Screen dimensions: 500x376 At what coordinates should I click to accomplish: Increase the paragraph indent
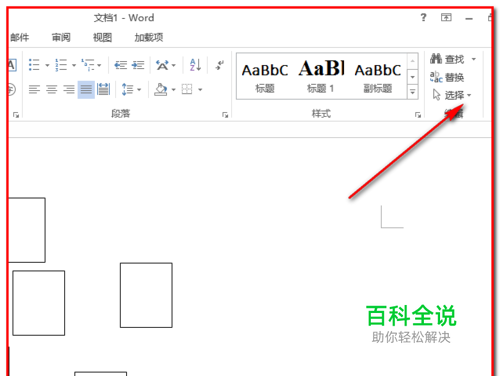coord(138,65)
